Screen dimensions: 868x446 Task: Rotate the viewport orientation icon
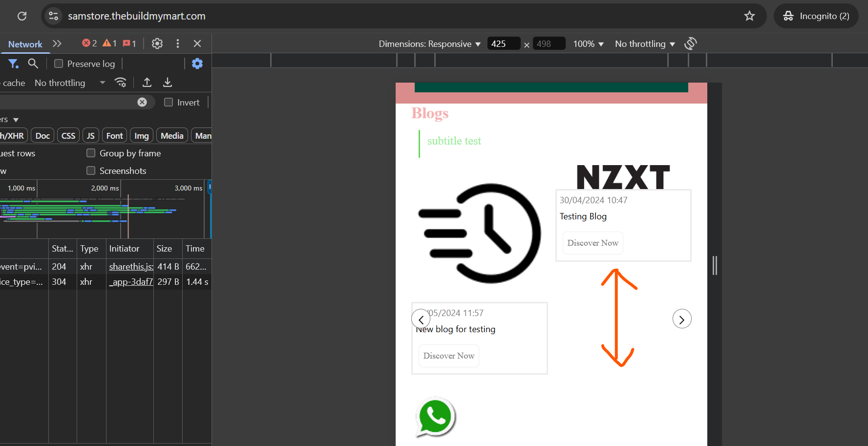690,43
